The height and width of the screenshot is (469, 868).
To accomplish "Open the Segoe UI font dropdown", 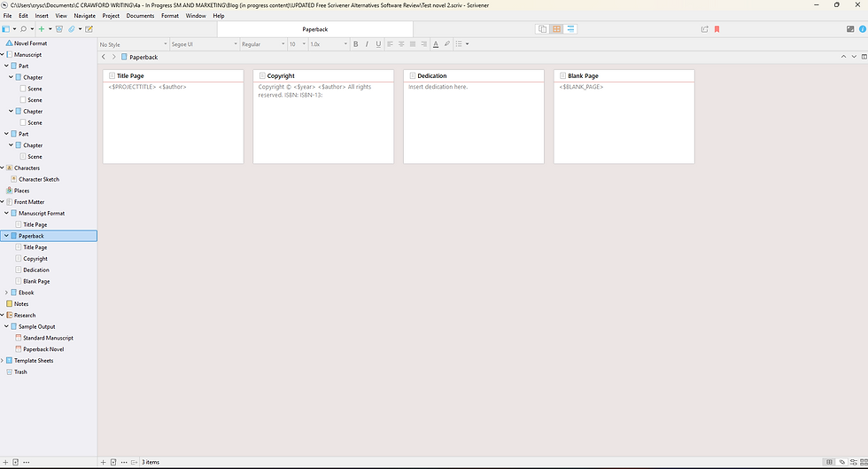I will [204, 44].
